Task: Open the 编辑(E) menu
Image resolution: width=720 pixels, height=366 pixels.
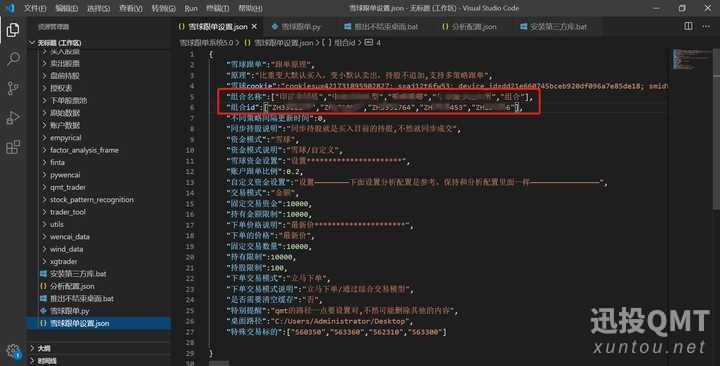Action: coord(67,8)
